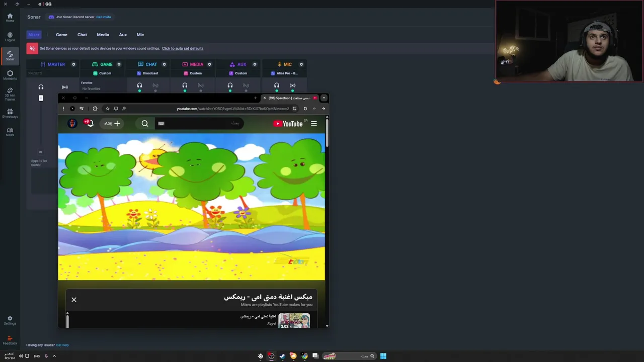Image resolution: width=644 pixels, height=362 pixels.
Task: Open Giveaways in the sidebar
Action: [x=10, y=113]
